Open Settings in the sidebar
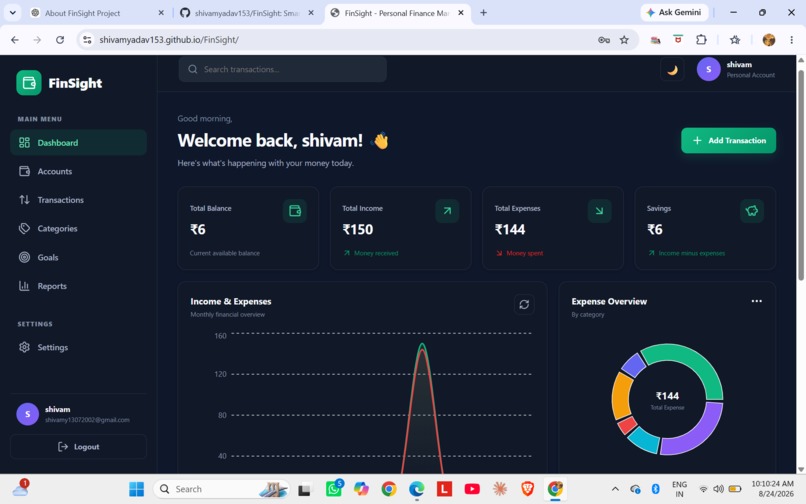Screen dimensions: 806x504 click(x=78, y=348)
